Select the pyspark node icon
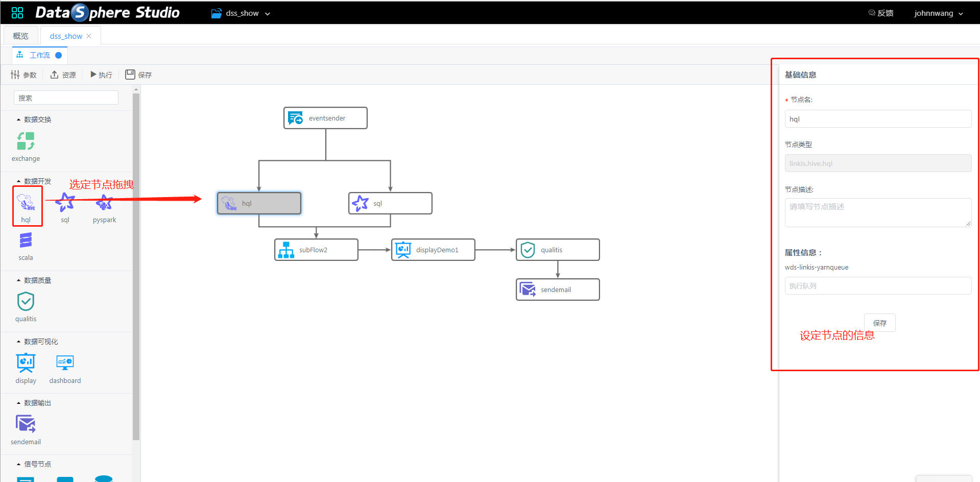 point(104,203)
